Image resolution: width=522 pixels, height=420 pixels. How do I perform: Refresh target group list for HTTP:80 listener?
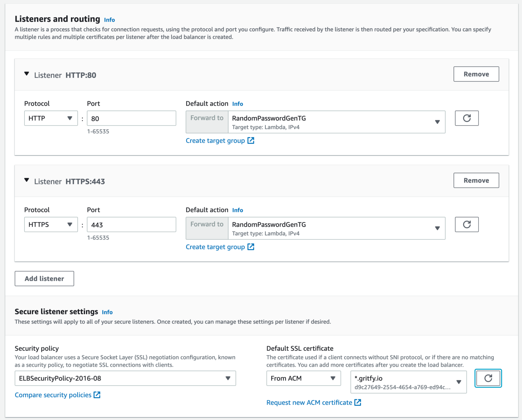(x=467, y=118)
